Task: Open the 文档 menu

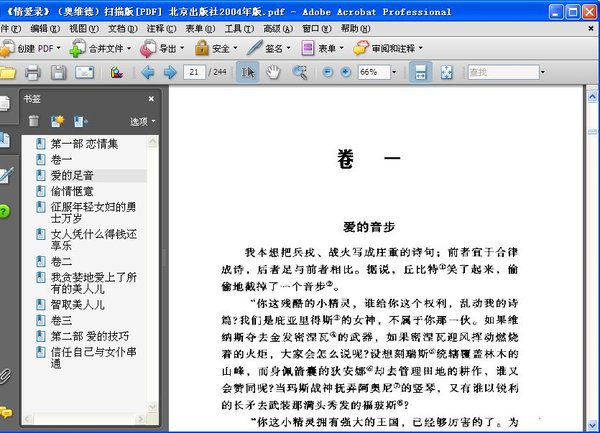Action: coord(120,29)
